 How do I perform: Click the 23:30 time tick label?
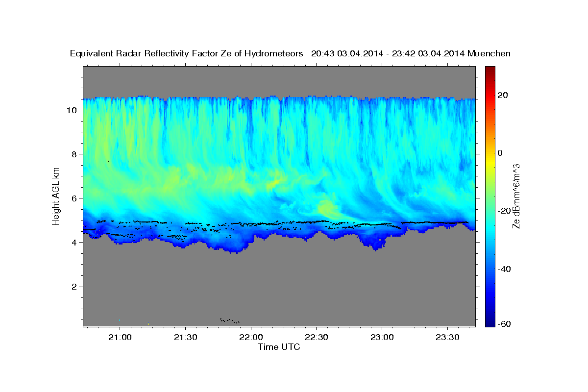447,337
